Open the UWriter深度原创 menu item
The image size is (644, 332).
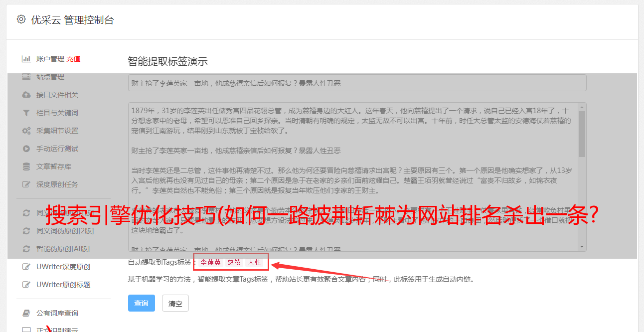[x=63, y=267]
